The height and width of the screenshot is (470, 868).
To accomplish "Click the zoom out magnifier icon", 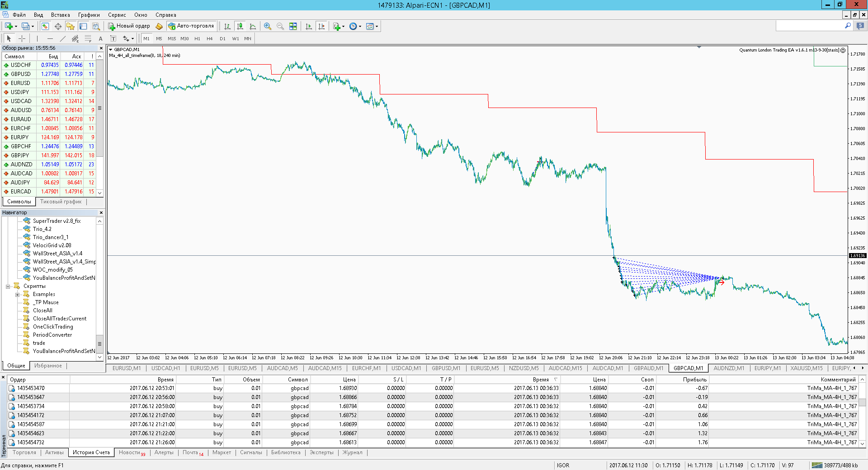I will click(x=280, y=26).
